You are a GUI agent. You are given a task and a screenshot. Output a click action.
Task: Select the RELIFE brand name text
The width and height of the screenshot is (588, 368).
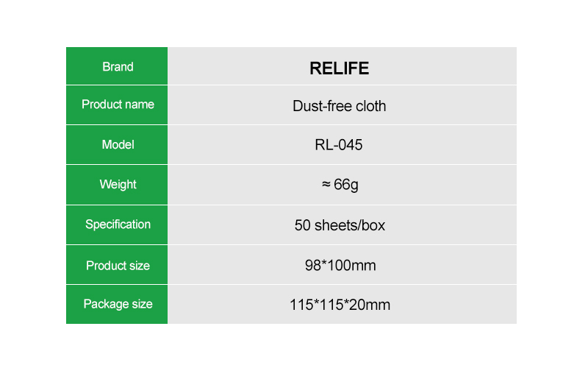[x=340, y=68]
